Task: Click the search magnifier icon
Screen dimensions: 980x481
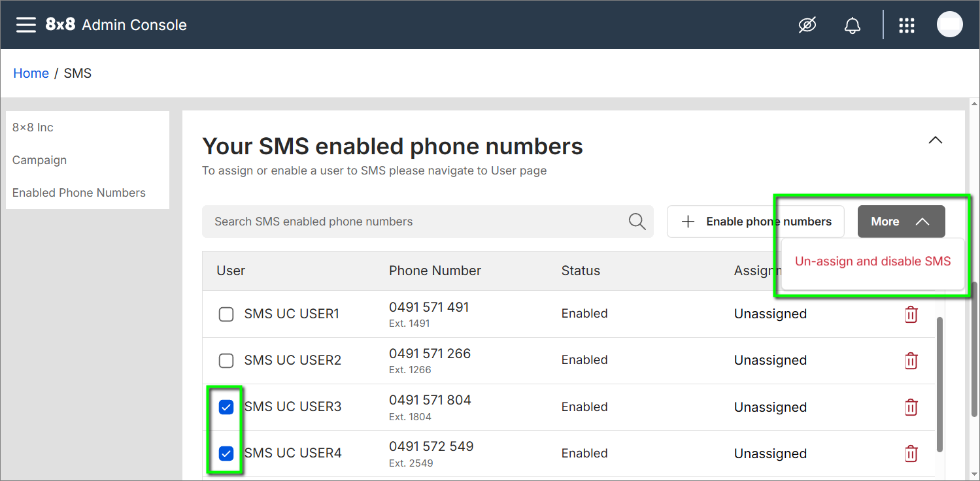Action: [637, 222]
